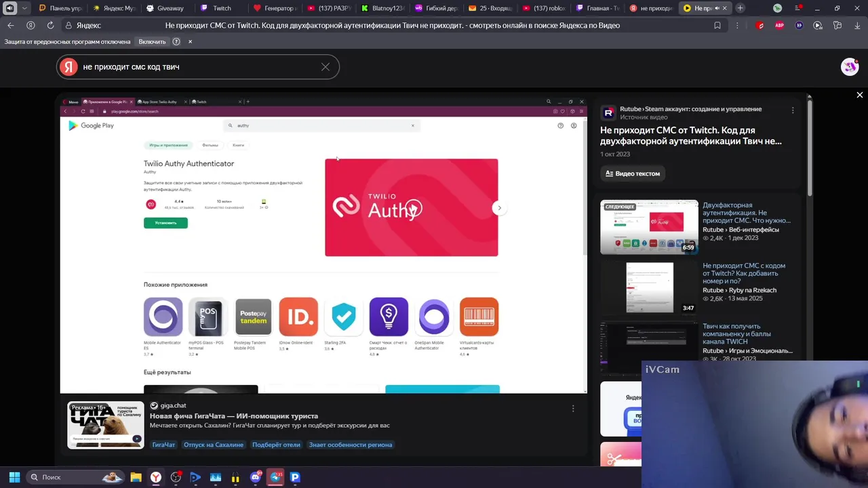Dismiss the malware protection notification bar

pos(190,41)
